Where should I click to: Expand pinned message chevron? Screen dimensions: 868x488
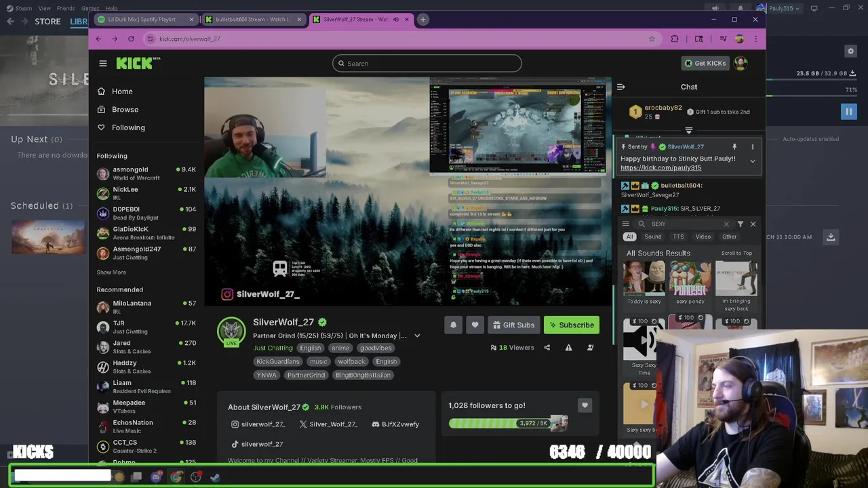[752, 161]
